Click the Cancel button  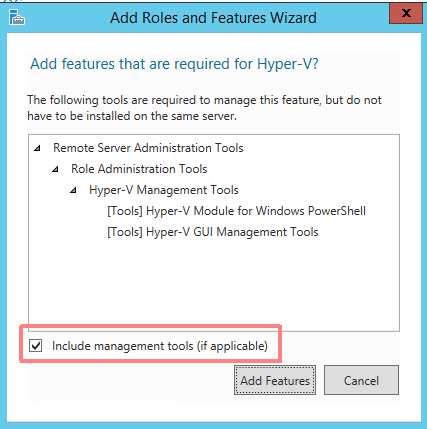[361, 380]
